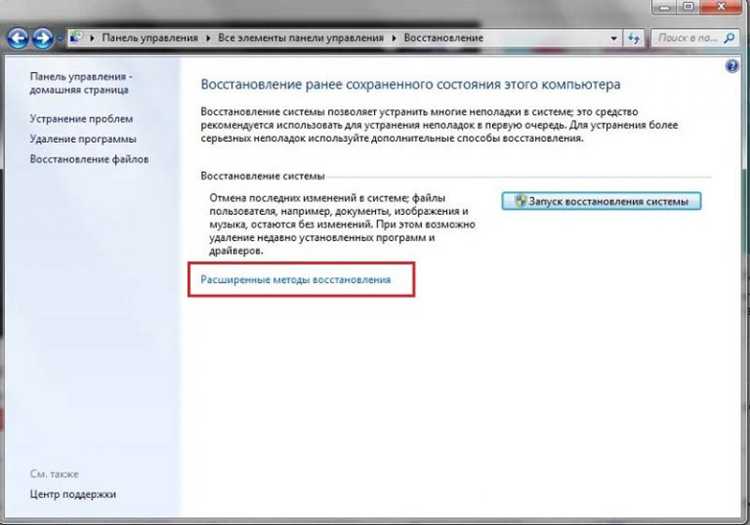Select "Все элементы панели управления" breadcrumb
The height and width of the screenshot is (525, 750).
click(301, 38)
